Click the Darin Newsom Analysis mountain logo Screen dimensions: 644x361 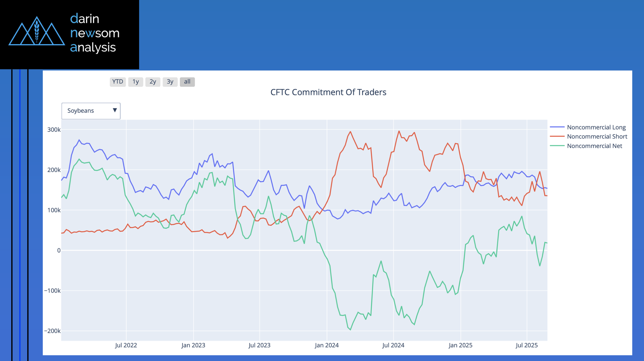click(x=37, y=32)
